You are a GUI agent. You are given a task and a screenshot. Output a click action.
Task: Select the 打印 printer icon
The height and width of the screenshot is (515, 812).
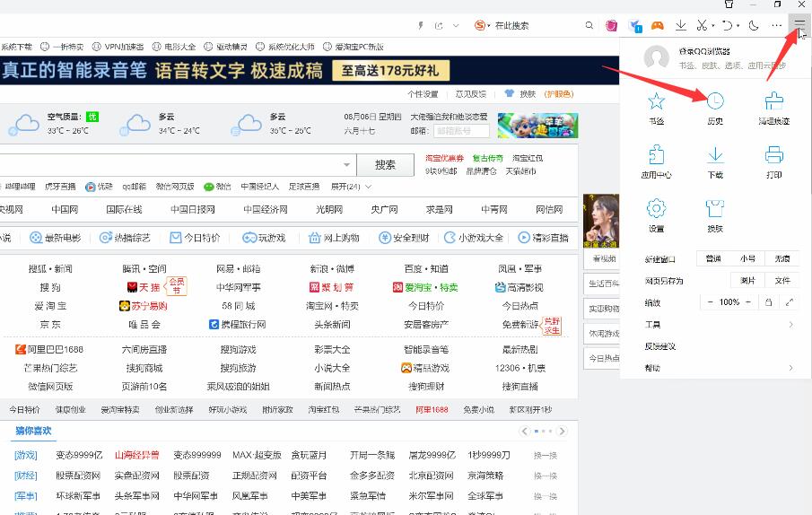click(x=774, y=154)
